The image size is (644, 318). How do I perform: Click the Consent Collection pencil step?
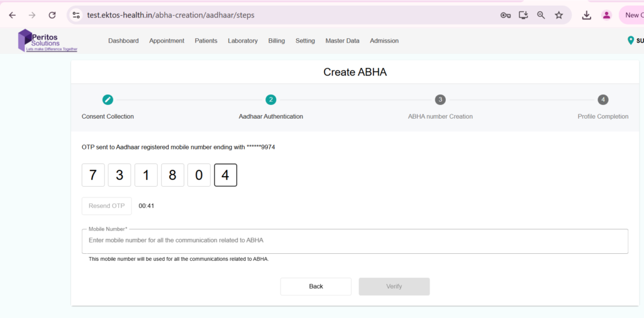(x=108, y=99)
